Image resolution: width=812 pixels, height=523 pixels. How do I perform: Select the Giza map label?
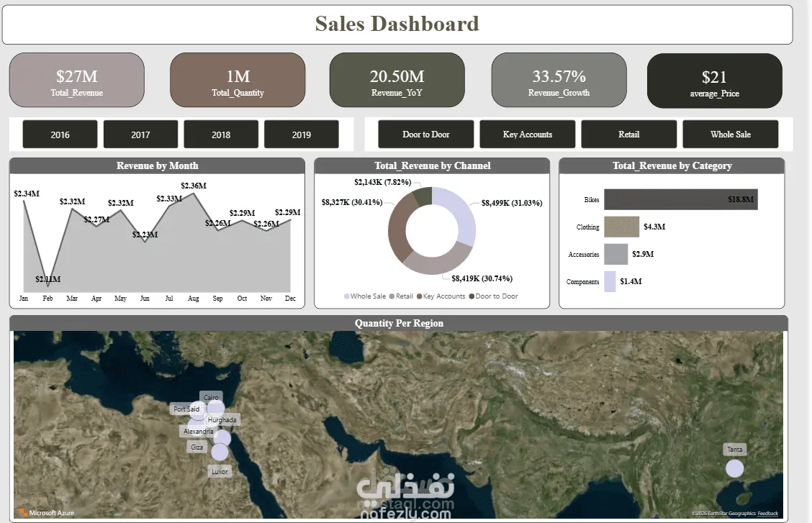(x=197, y=447)
